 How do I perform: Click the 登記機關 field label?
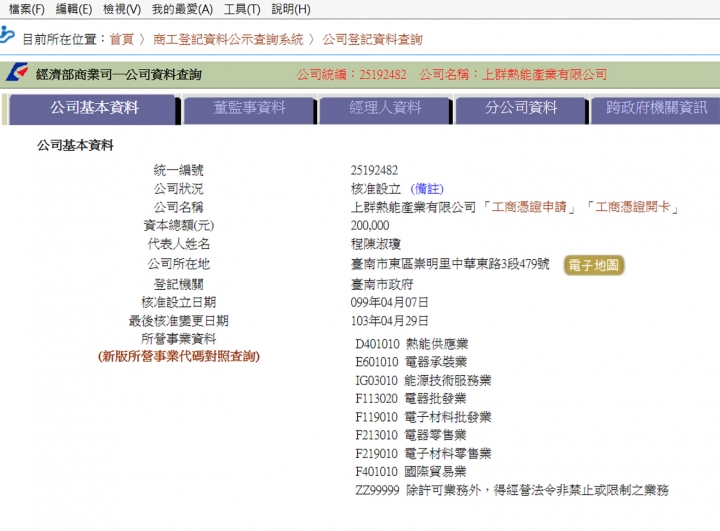179,284
